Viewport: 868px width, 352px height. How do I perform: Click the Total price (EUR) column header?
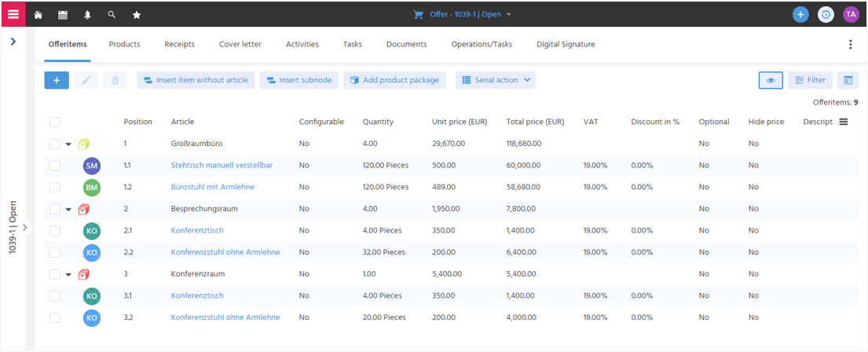click(x=535, y=122)
